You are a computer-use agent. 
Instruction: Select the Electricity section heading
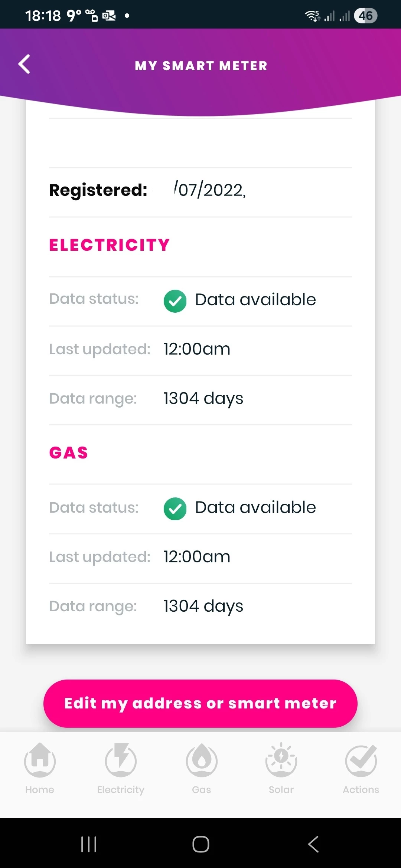pyautogui.click(x=110, y=245)
